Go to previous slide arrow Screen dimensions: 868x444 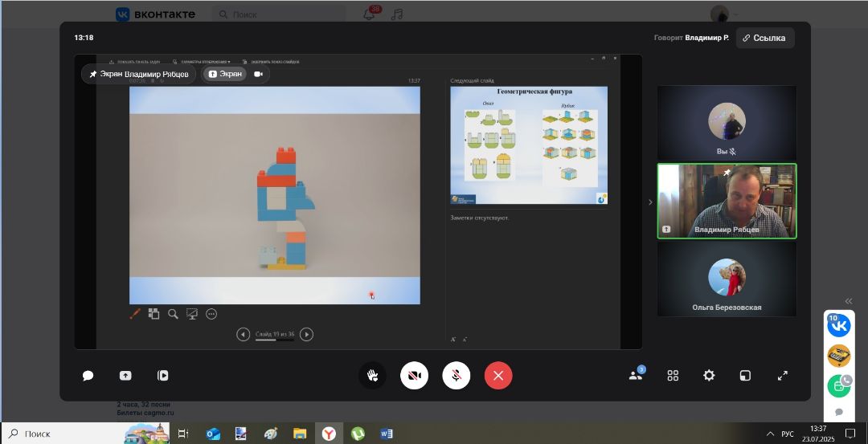click(x=243, y=335)
